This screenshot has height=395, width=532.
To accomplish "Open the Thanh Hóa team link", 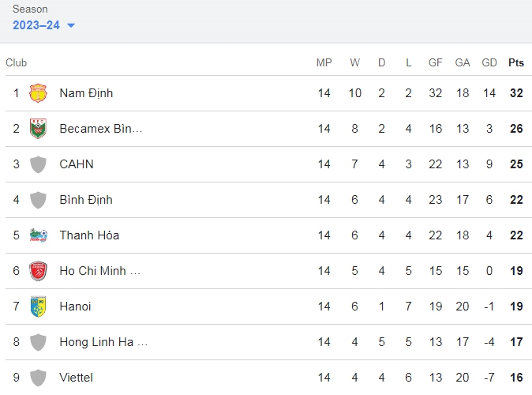I will tap(89, 235).
